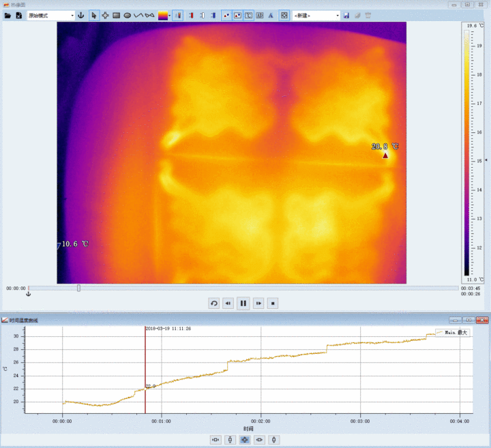
Task: Maximize the temperature curve panel
Action: pyautogui.click(x=468, y=320)
